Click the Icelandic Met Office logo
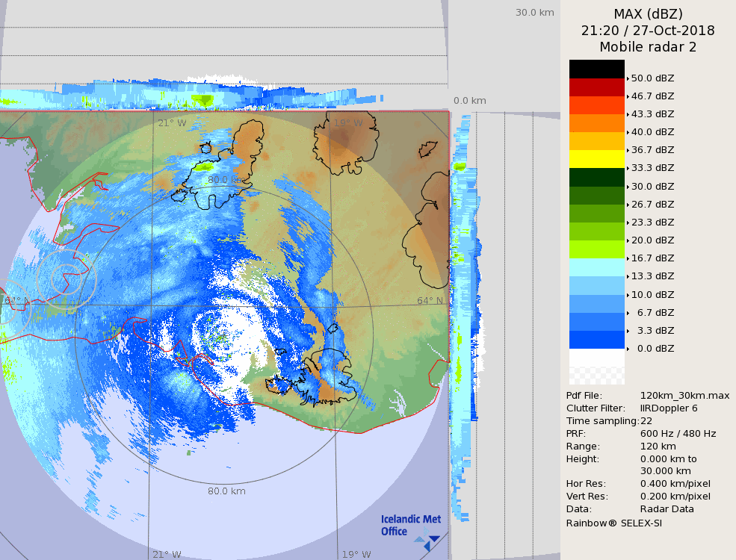Viewport: 736px width, 560px height. click(410, 526)
